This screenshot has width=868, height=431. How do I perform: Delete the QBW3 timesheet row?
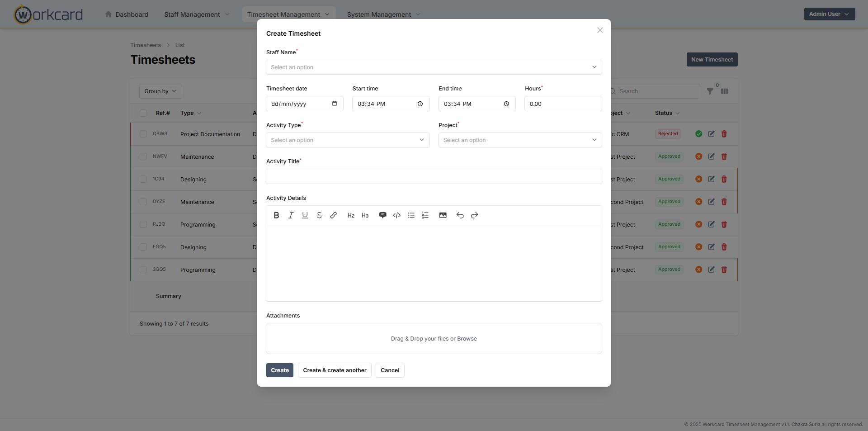point(724,134)
